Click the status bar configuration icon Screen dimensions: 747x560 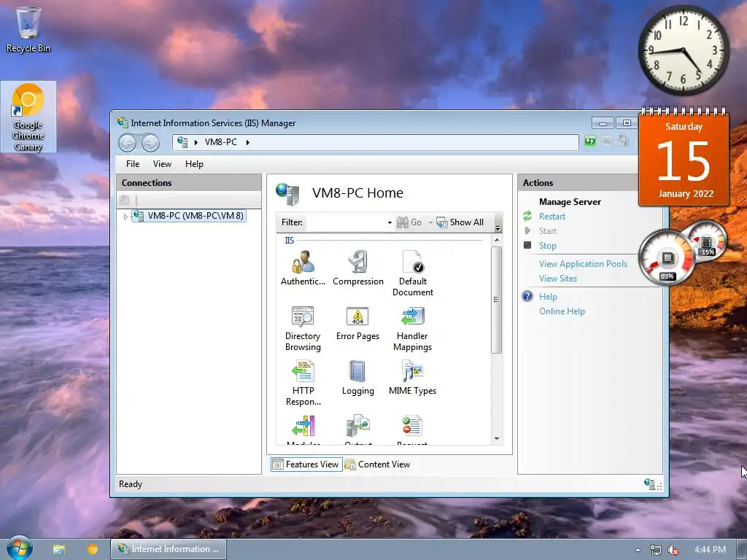(x=650, y=484)
